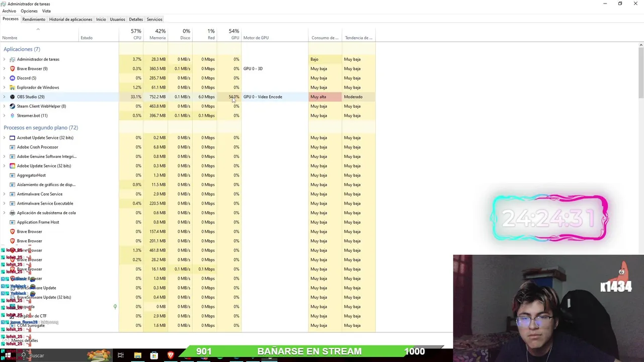644x362 pixels.
Task: Click the Adobe Genuine Software Integri... icon
Action: pos(13,156)
